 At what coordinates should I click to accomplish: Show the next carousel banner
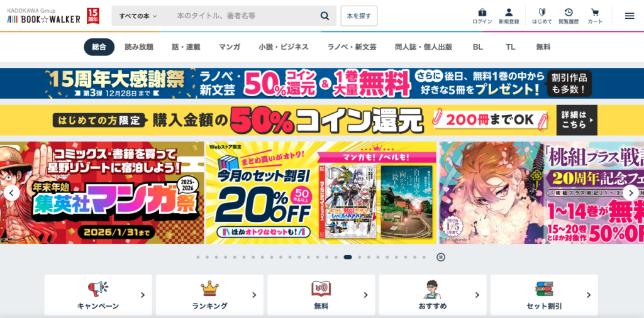pyautogui.click(x=631, y=193)
